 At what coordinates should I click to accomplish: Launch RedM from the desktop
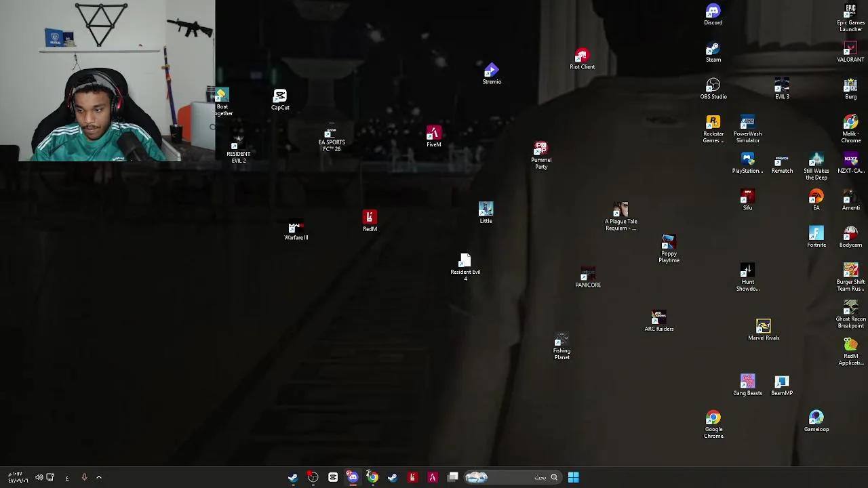370,221
